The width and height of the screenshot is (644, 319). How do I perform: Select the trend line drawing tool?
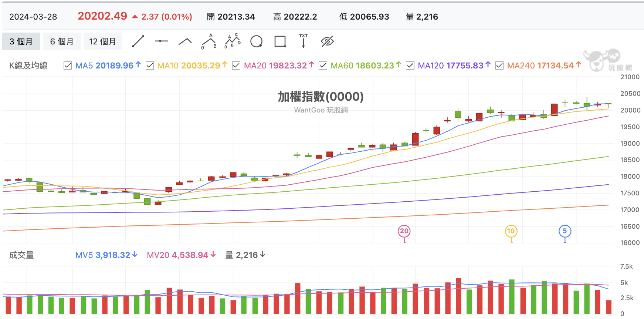point(138,41)
